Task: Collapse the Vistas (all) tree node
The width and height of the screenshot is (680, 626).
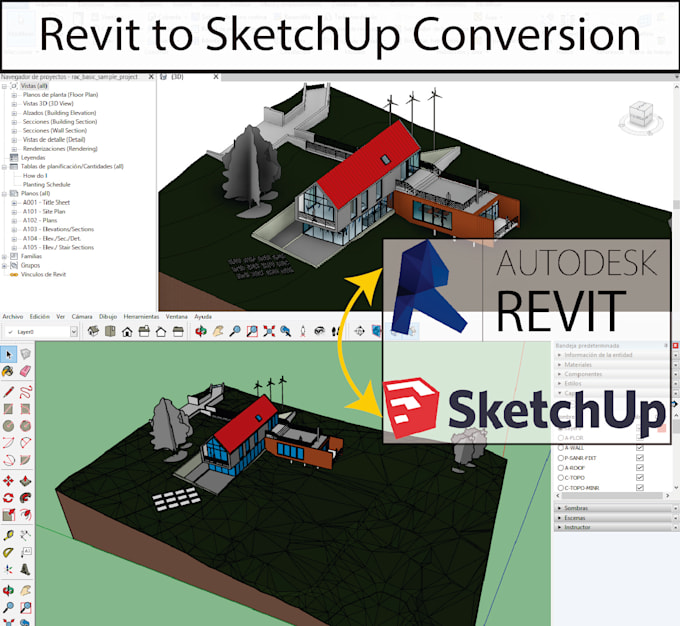Action: 4,86
